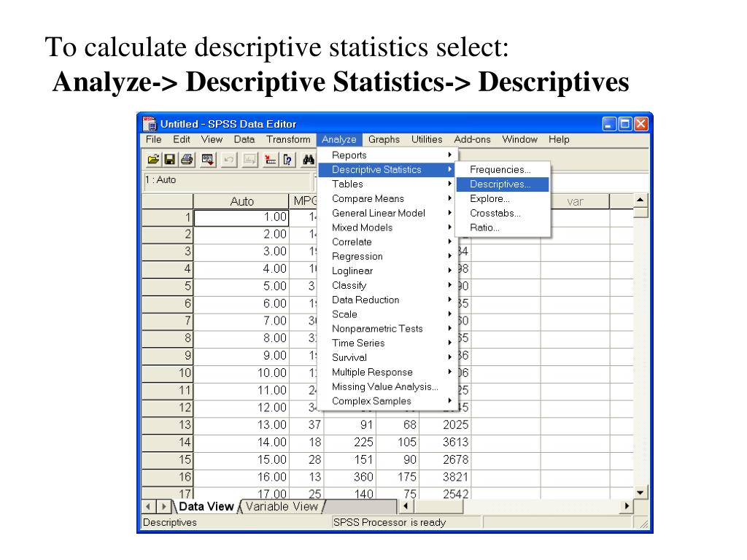Image resolution: width=747 pixels, height=560 pixels.
Task: Click the Go to Case toolbar icon
Action: pyautogui.click(x=270, y=160)
